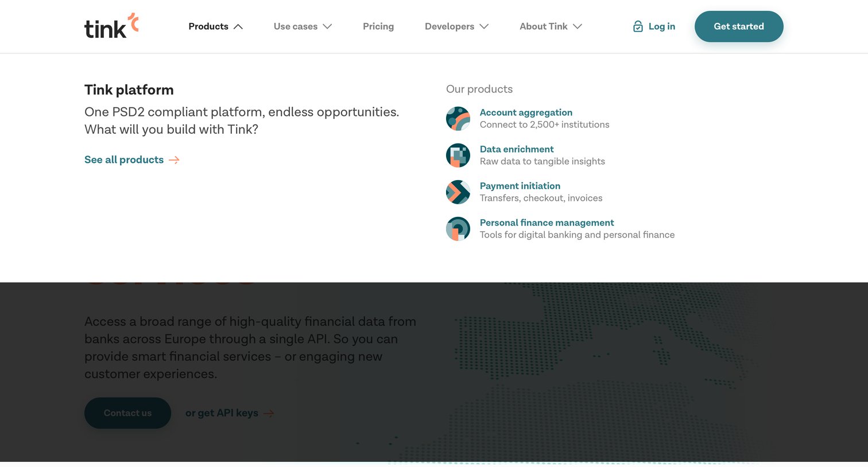Open the Data enrichment product link
This screenshot has height=467, width=868.
tap(517, 149)
